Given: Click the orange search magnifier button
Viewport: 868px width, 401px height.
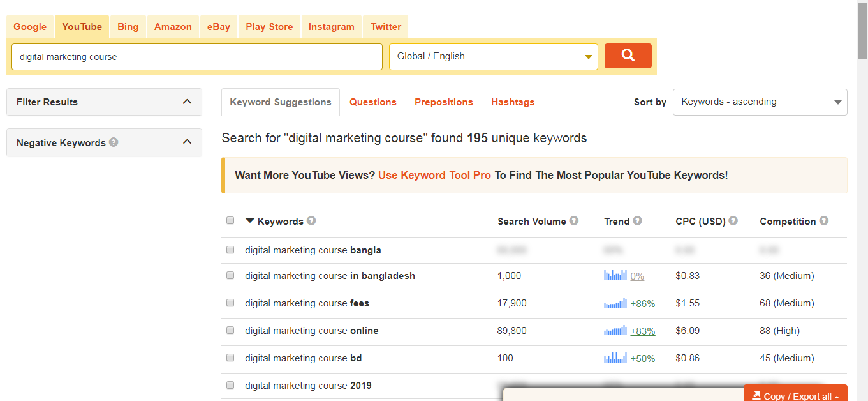Looking at the screenshot, I should [x=628, y=56].
